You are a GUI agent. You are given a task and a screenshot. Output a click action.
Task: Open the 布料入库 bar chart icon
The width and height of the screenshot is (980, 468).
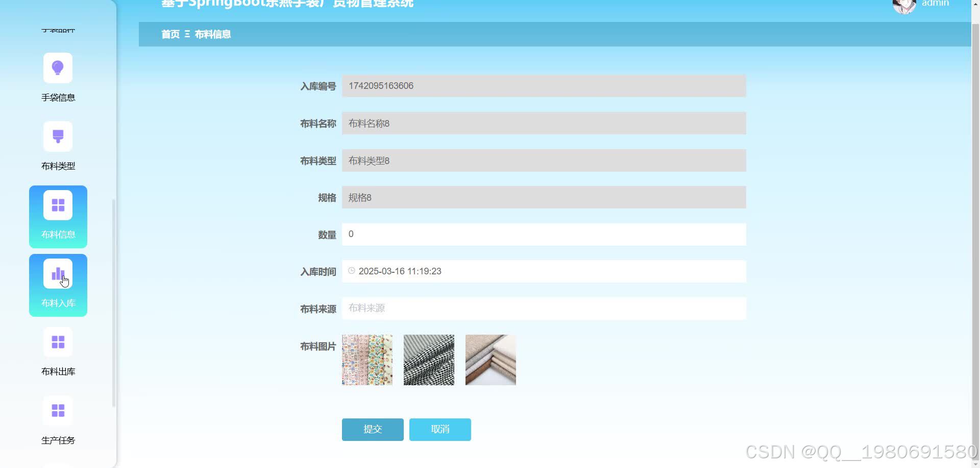click(58, 273)
